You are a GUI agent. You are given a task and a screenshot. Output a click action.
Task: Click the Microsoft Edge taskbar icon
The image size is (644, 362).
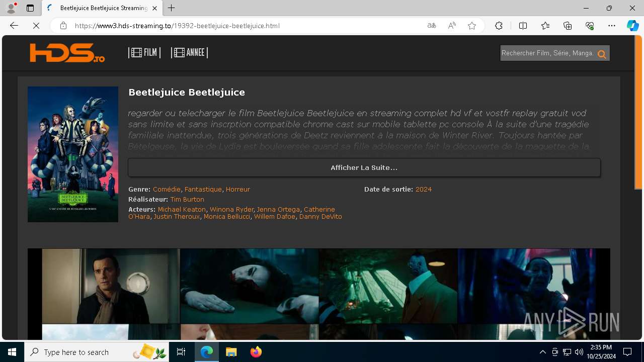coord(207,352)
